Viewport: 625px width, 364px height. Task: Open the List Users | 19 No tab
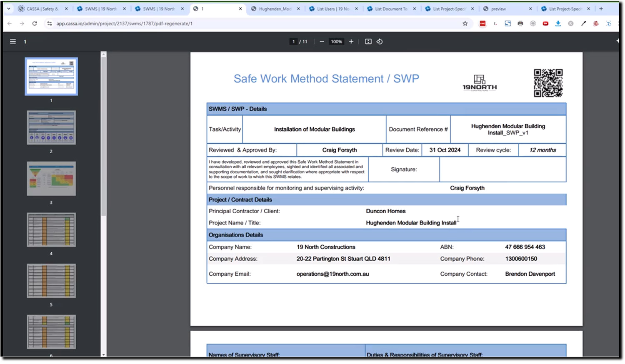point(333,9)
